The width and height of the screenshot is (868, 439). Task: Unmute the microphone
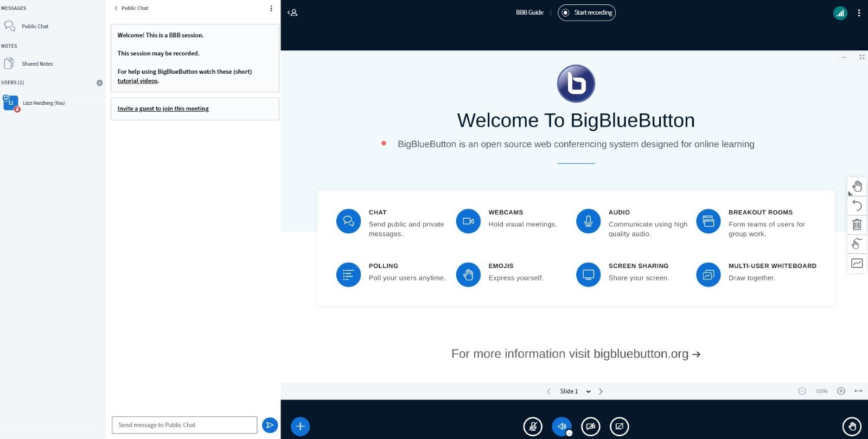533,427
